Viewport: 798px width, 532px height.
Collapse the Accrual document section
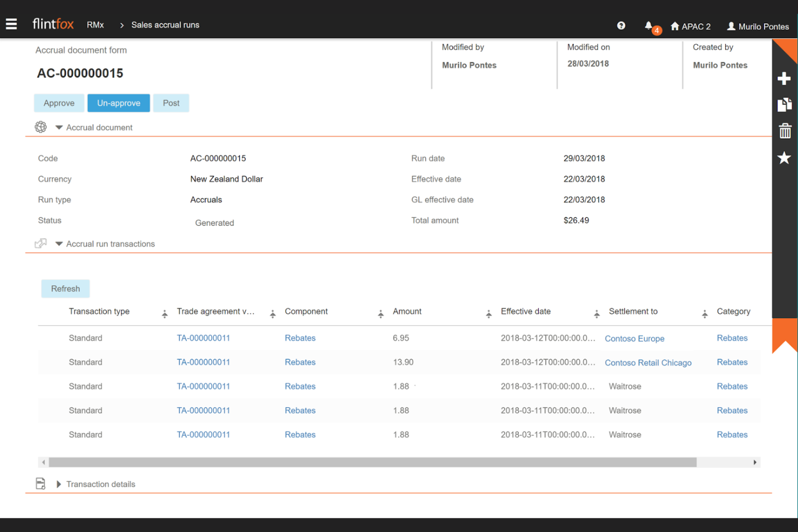pyautogui.click(x=59, y=127)
